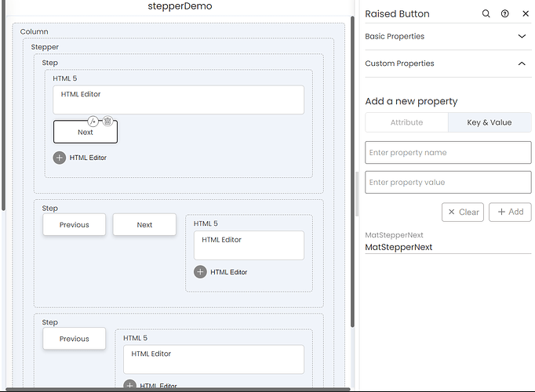Screen dimensions: 535x392
Task: Click edit icon above selected Next button
Action: click(x=93, y=121)
